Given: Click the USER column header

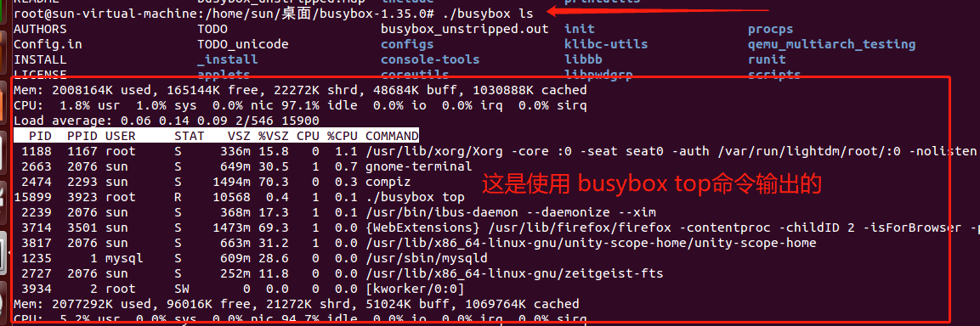Looking at the screenshot, I should 120,136.
